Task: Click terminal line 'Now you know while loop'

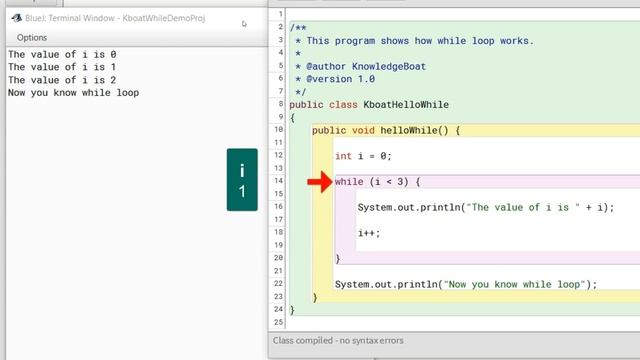Action: click(73, 93)
